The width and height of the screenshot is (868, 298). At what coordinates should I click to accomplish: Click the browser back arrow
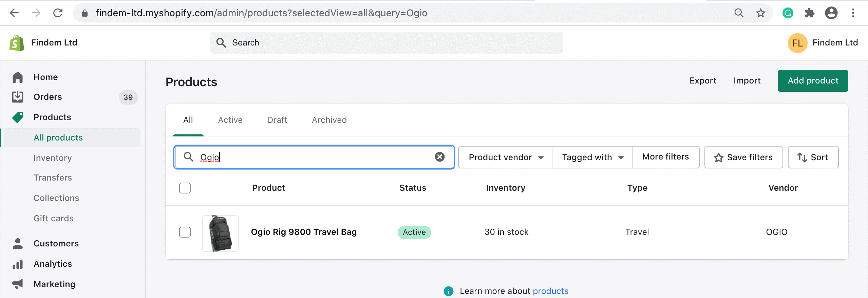click(x=14, y=13)
